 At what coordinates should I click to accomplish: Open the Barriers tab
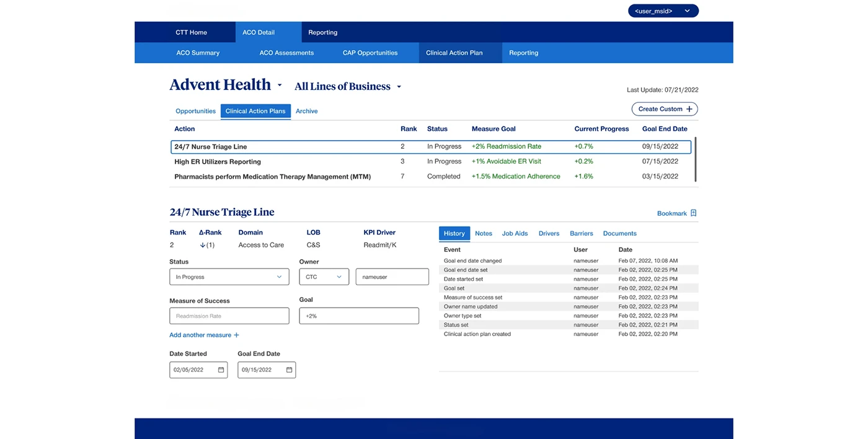pos(582,233)
